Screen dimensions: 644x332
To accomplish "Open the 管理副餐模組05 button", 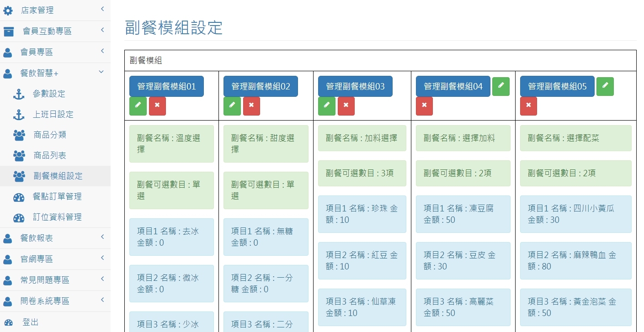I will point(557,86).
